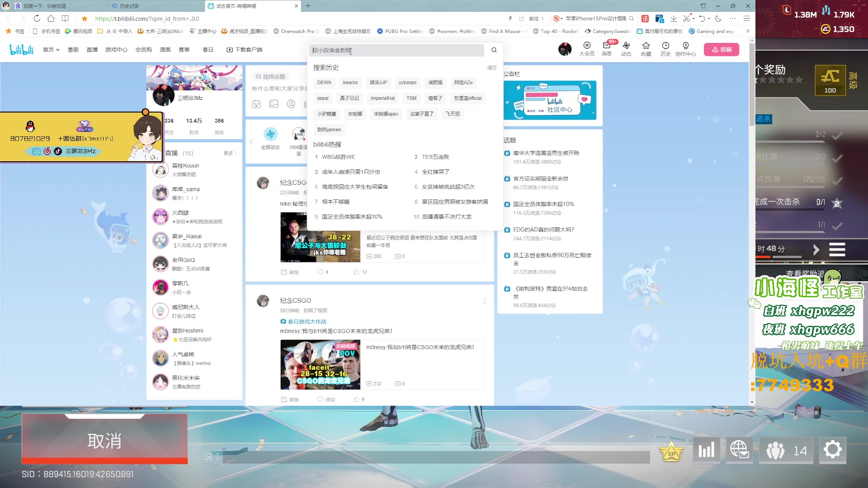The height and width of the screenshot is (488, 868).
Task: Add an image with the picture icon
Action: tap(274, 104)
